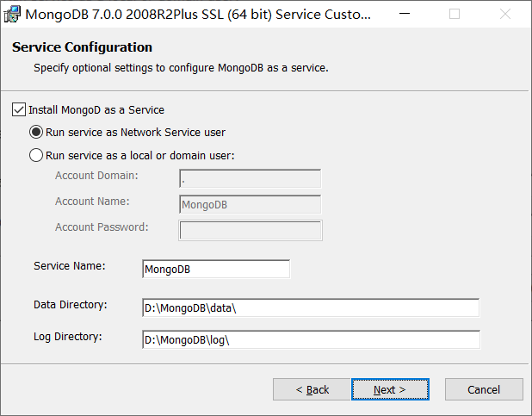
Task: Click the 'Log Directory:' label
Action: coord(68,337)
